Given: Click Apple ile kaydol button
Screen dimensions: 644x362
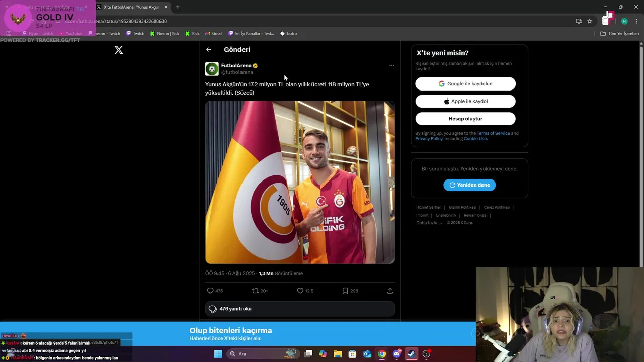Looking at the screenshot, I should click(x=465, y=101).
